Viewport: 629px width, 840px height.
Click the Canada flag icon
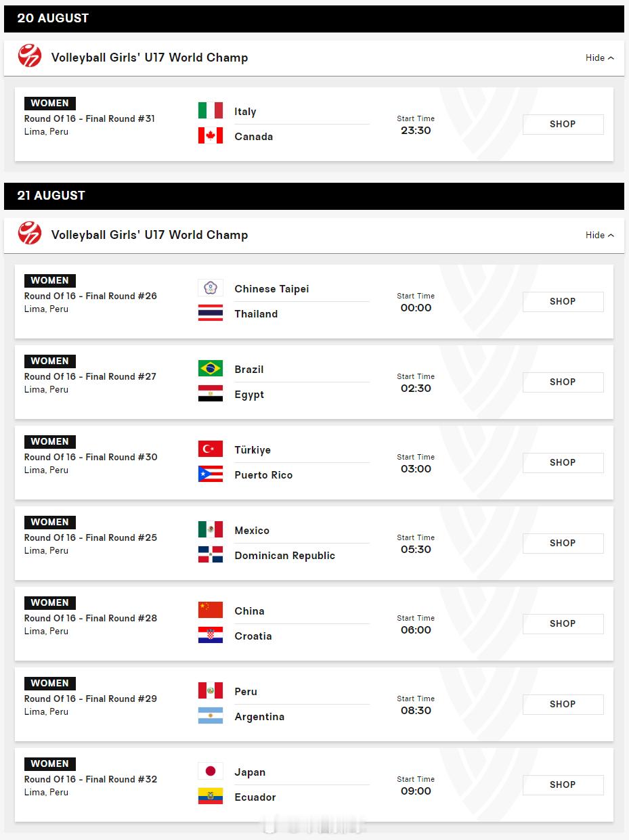coord(210,135)
